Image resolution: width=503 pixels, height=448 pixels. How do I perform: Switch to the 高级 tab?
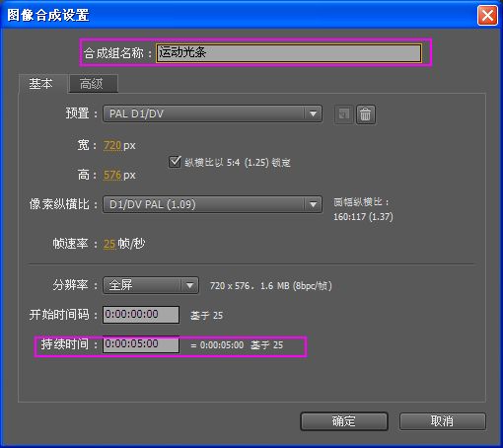click(92, 84)
